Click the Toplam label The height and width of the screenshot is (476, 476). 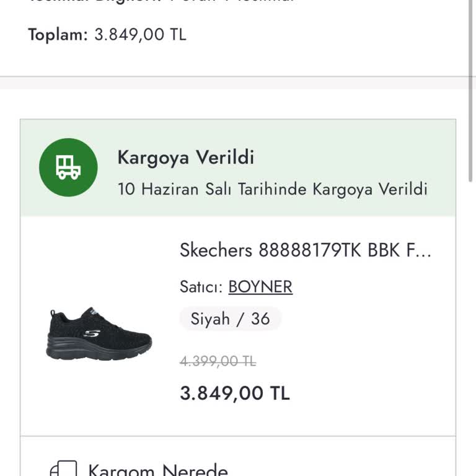[58, 35]
